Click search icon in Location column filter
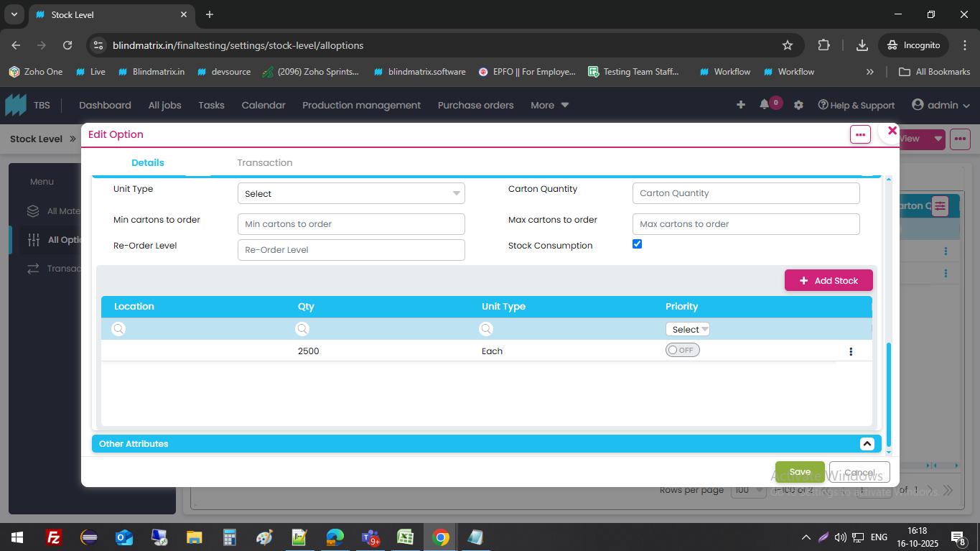The image size is (980, 551). [119, 329]
